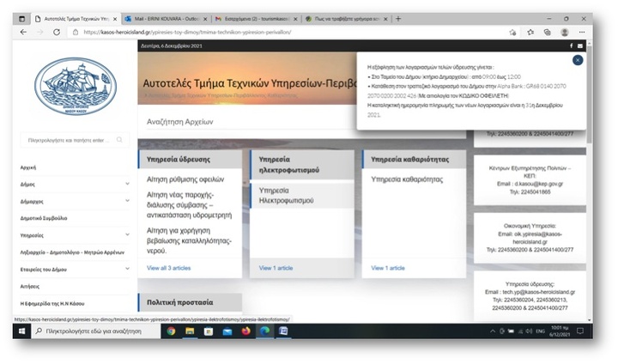Viewport: 618px width, 364px height.
Task: Click the magnifier icon in sidebar search
Action: (119, 138)
